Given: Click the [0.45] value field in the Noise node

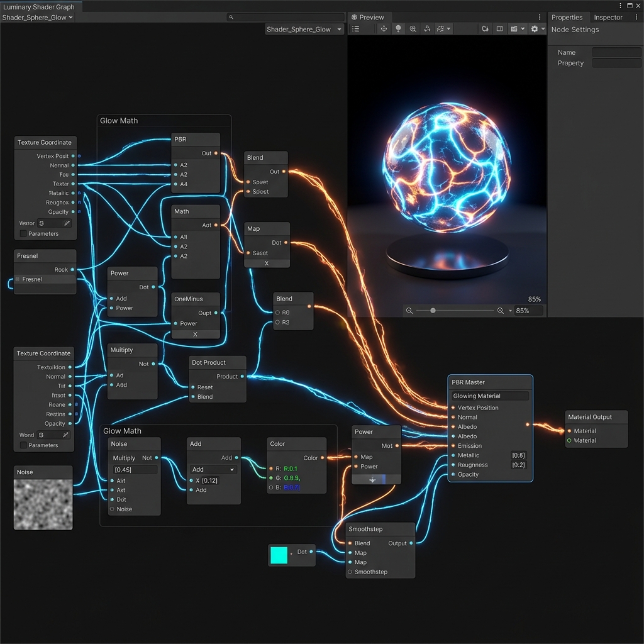Looking at the screenshot, I should coord(135,469).
